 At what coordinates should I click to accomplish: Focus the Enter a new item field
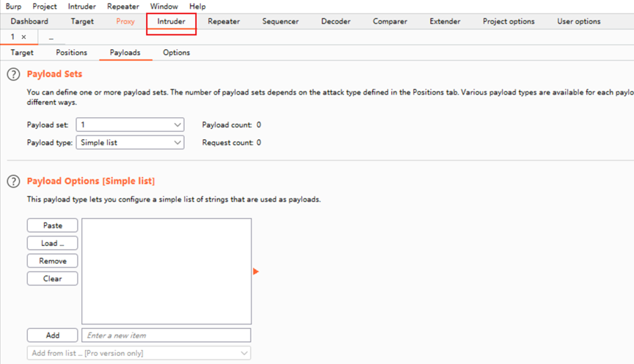point(166,335)
